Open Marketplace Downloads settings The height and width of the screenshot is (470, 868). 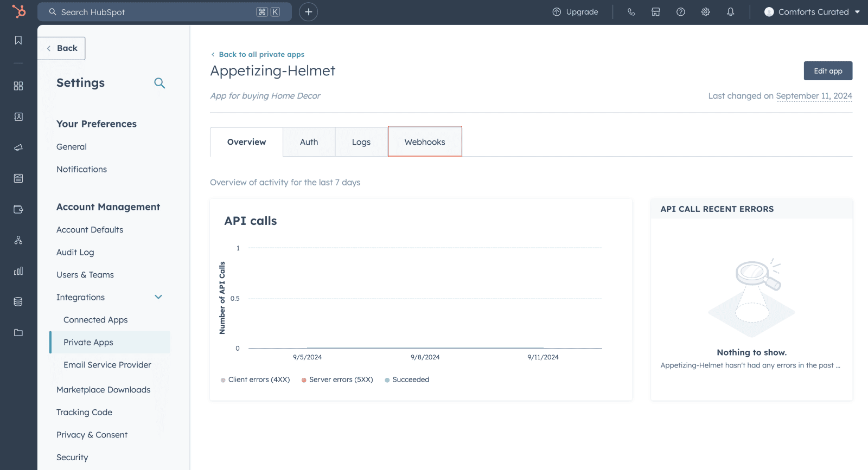(104, 390)
